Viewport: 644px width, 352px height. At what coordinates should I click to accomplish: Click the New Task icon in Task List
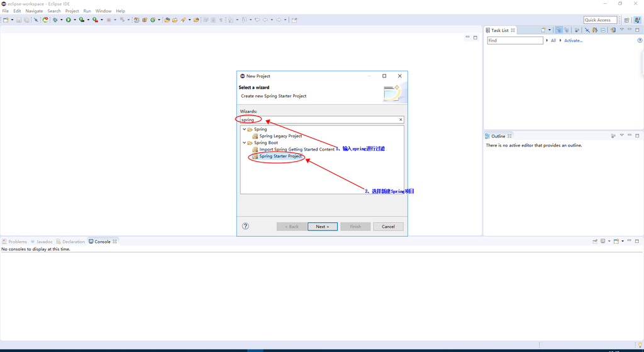544,30
